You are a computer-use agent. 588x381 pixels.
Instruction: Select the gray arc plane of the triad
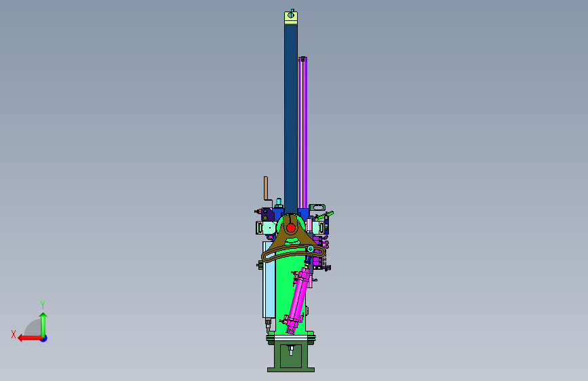click(33, 327)
